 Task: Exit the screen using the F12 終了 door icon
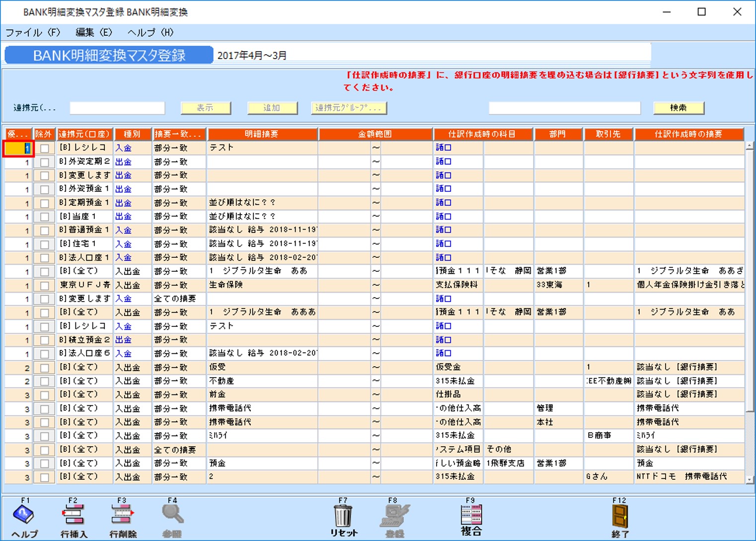point(620,517)
